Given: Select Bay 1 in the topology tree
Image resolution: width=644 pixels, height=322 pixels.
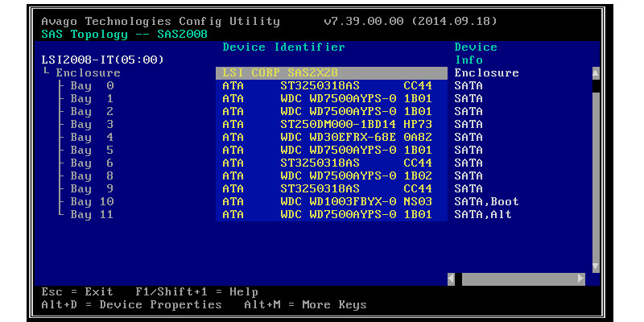Looking at the screenshot, I should 92,98.
